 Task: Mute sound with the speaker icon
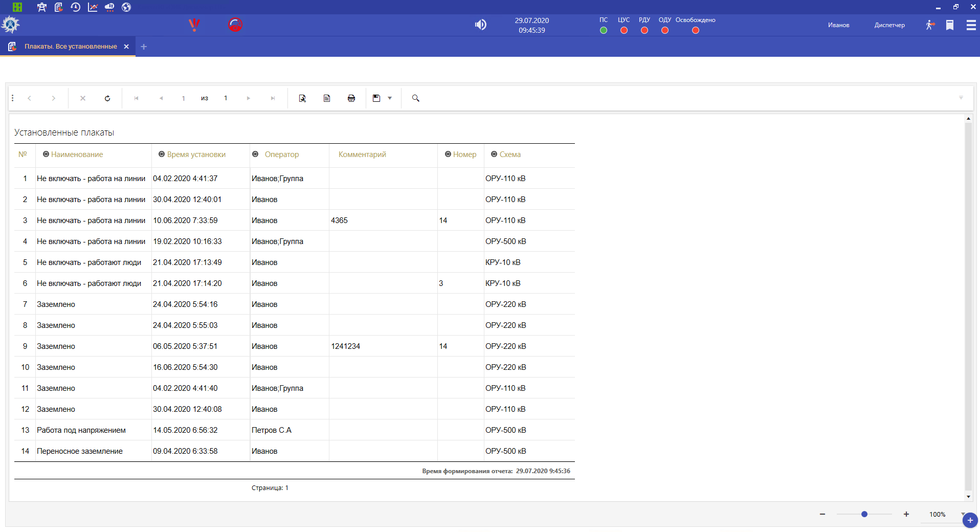(x=480, y=25)
